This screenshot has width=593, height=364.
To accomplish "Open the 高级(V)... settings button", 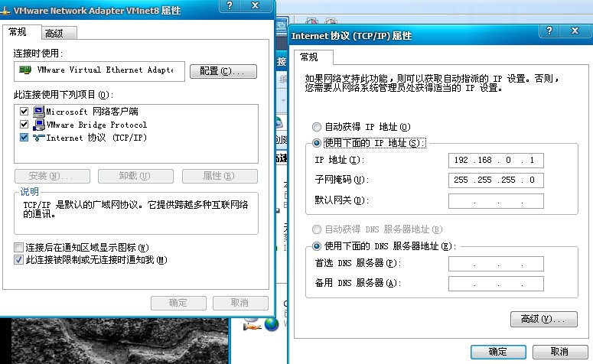I will pyautogui.click(x=544, y=319).
